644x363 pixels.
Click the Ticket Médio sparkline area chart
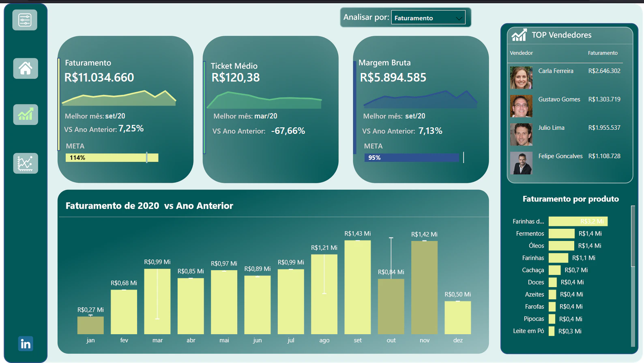[x=264, y=100]
